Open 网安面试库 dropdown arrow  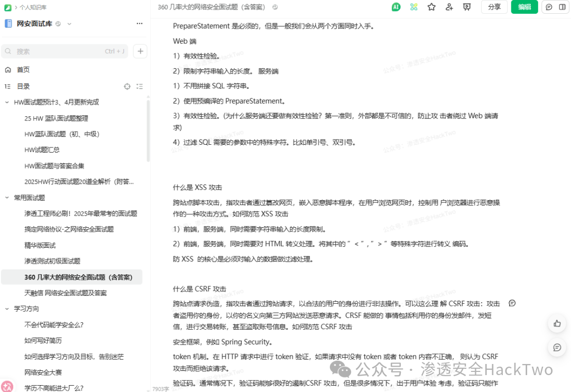[x=69, y=24]
